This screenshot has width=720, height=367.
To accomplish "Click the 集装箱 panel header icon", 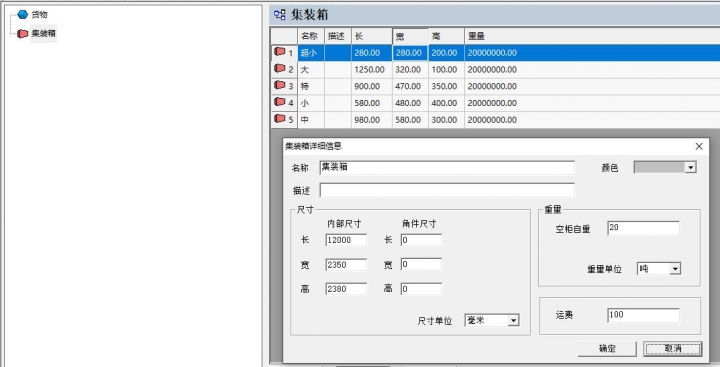I will tap(279, 15).
